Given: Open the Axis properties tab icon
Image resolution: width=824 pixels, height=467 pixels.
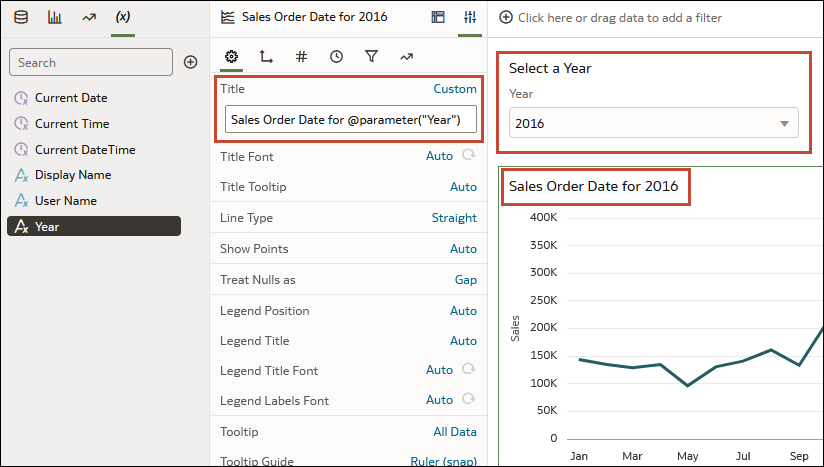Looking at the screenshot, I should coord(266,56).
